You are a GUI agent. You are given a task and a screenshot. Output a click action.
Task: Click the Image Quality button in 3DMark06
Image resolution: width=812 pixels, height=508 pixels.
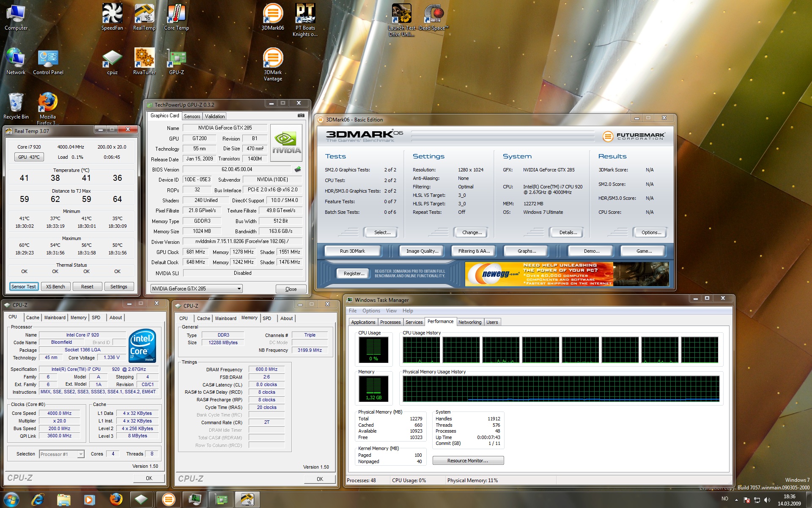(x=422, y=251)
